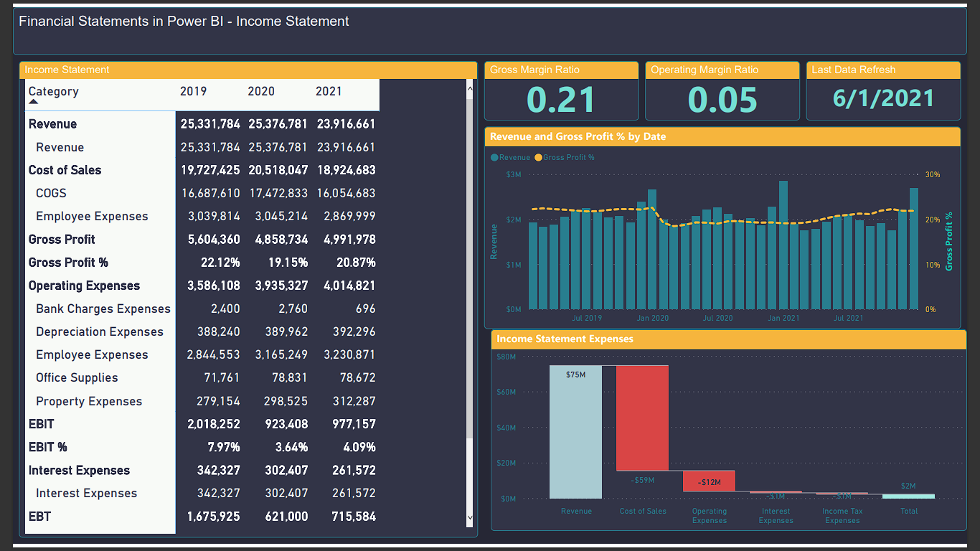Select the EBIT row in the table
Screen dimensions: 980x551
pos(39,424)
